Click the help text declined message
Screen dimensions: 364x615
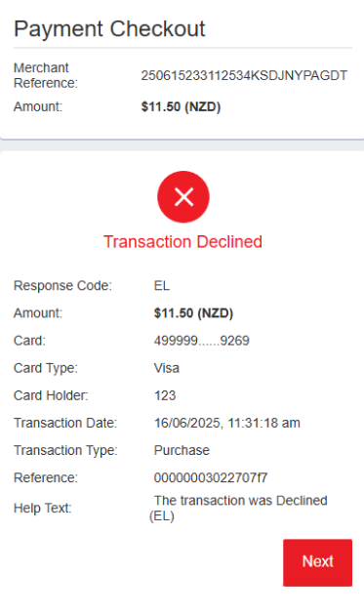(x=238, y=508)
